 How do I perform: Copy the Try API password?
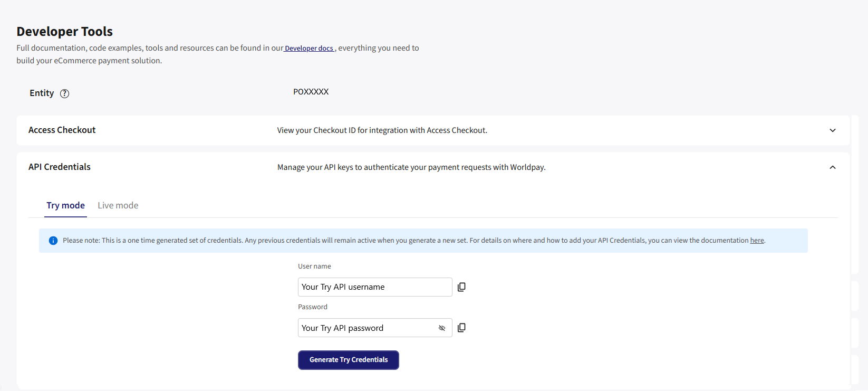coord(461,328)
